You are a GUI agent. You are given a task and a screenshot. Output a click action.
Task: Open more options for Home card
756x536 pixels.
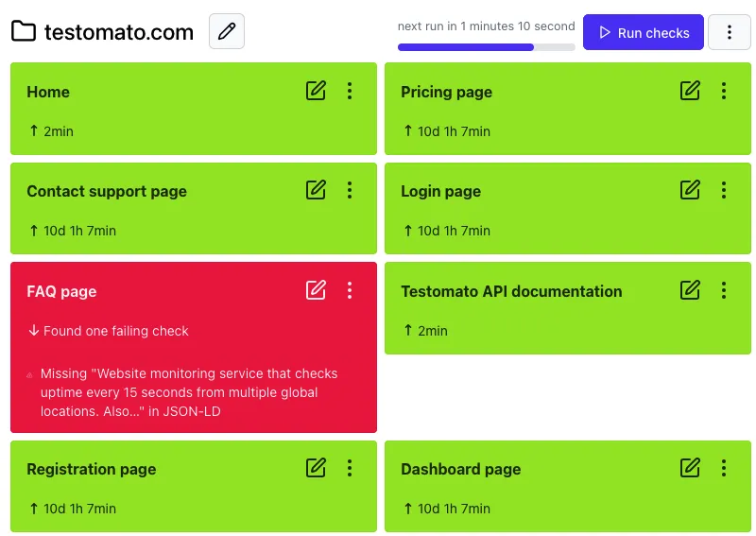(x=350, y=91)
